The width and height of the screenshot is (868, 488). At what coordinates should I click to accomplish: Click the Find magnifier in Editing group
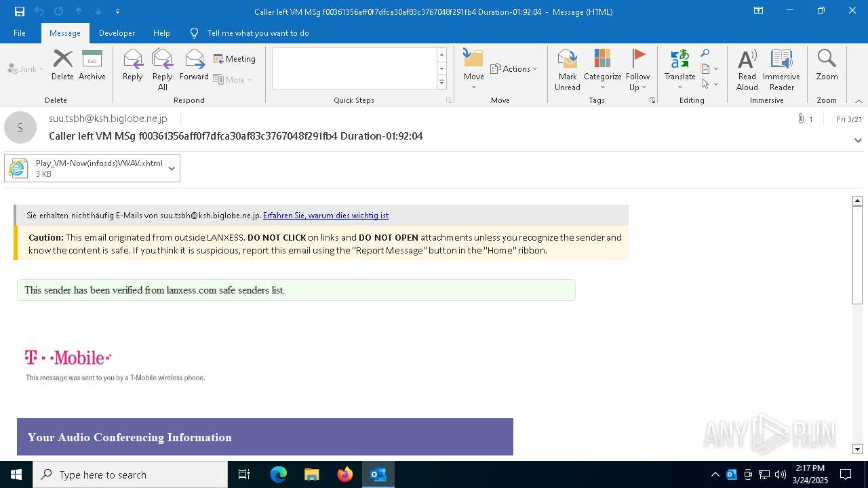pyautogui.click(x=705, y=54)
